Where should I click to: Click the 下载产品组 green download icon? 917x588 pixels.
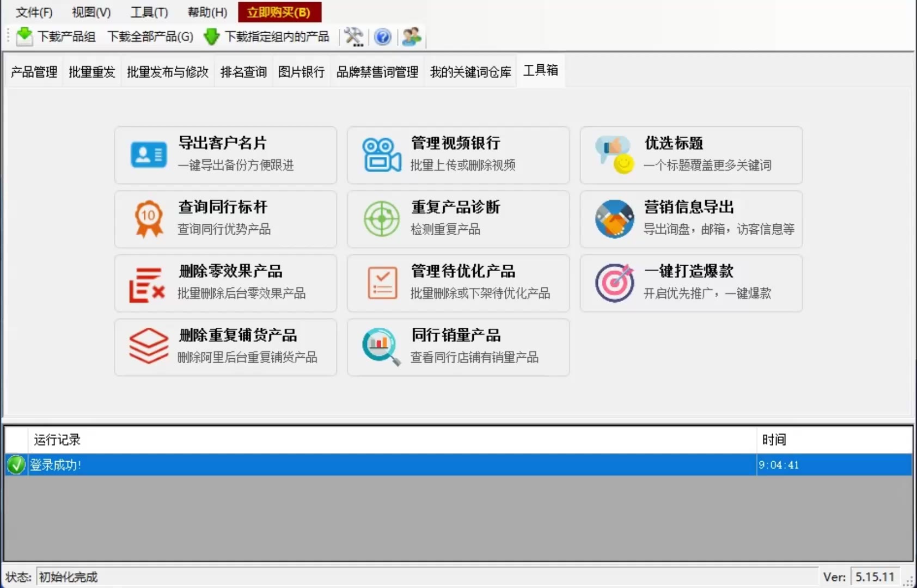25,36
